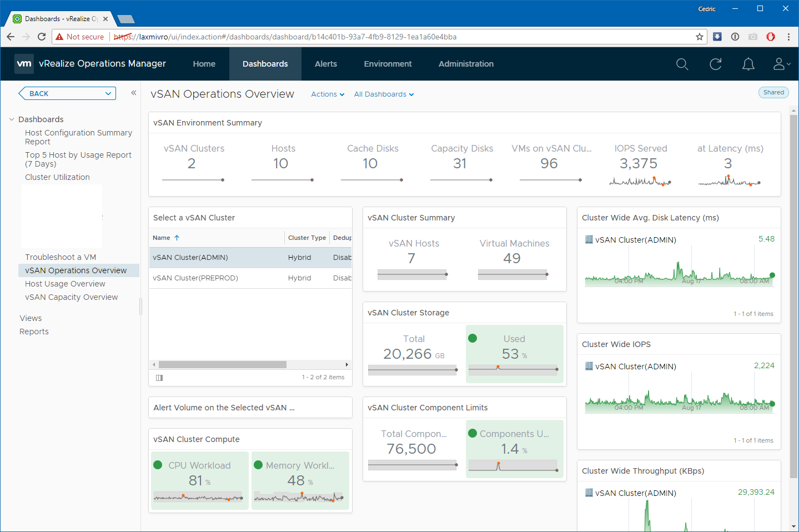The height and width of the screenshot is (532, 799).
Task: Open Reports in the sidebar
Action: pos(34,332)
